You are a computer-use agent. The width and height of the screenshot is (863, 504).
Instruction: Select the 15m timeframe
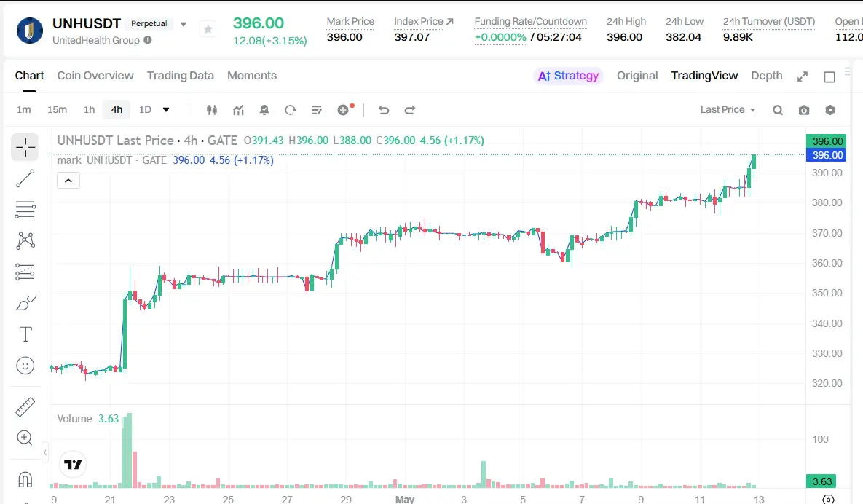(x=57, y=109)
